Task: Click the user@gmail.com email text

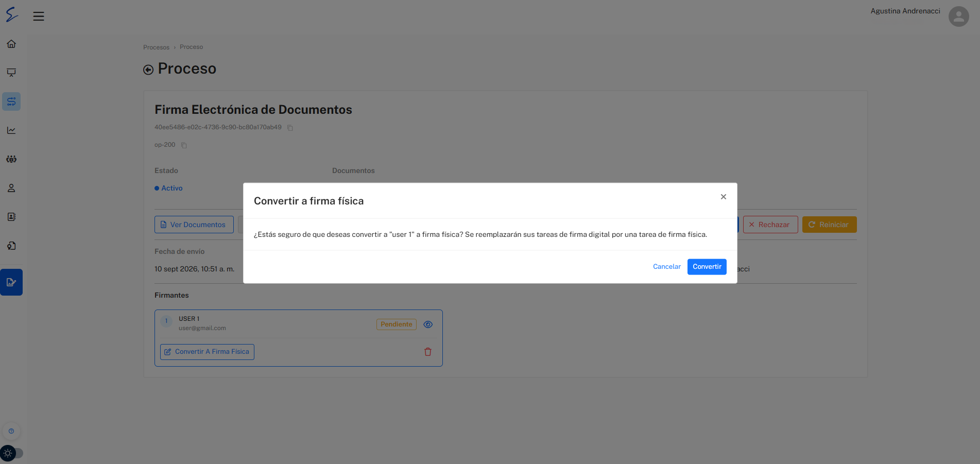Action: 202,328
